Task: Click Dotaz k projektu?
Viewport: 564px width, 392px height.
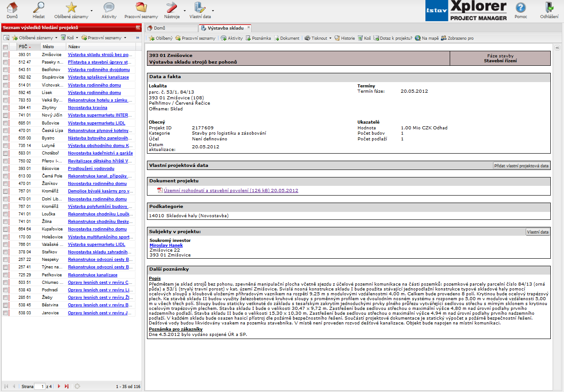Action: point(393,38)
